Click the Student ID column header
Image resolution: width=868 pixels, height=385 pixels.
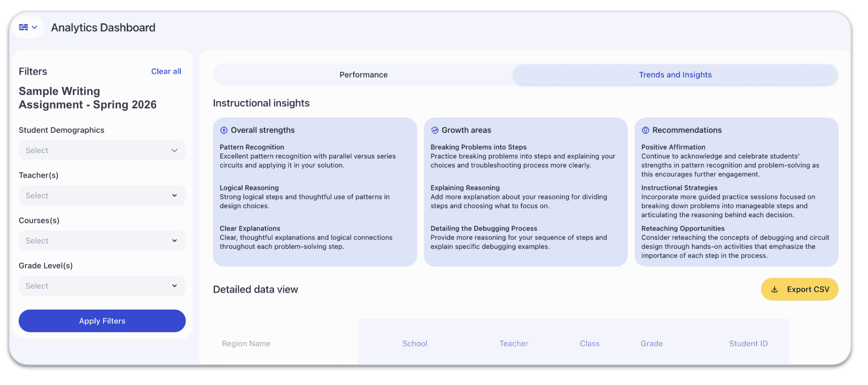pyautogui.click(x=748, y=343)
